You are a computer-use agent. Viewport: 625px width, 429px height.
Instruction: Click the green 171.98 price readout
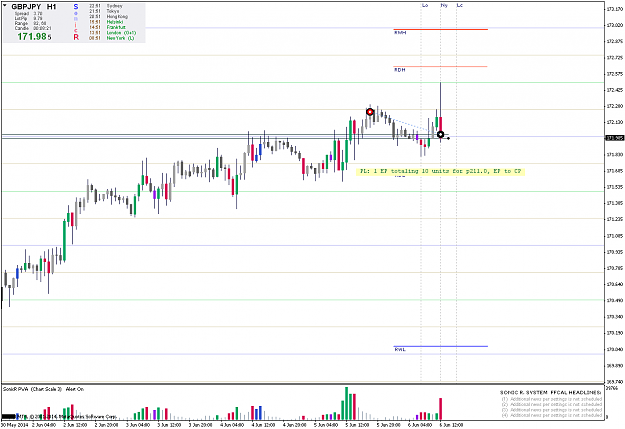tap(34, 37)
